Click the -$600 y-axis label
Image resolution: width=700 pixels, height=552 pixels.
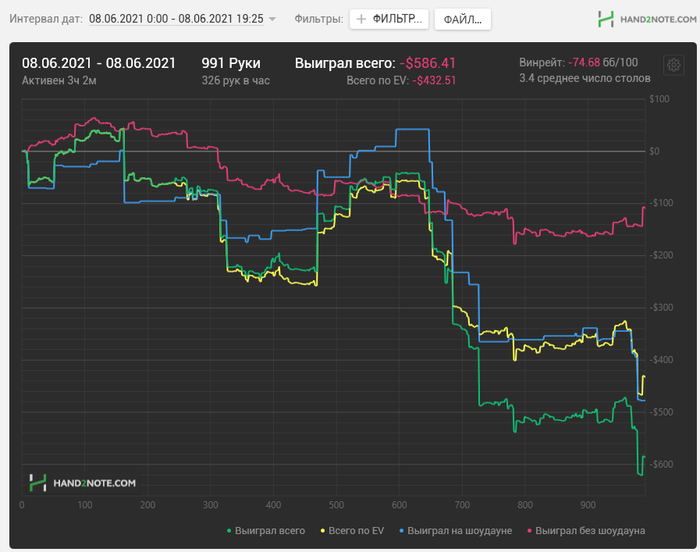[x=661, y=464]
